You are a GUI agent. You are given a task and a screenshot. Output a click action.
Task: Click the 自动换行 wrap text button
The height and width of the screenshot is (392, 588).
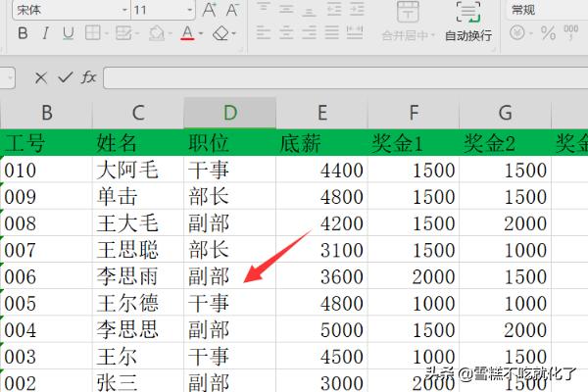click(467, 24)
